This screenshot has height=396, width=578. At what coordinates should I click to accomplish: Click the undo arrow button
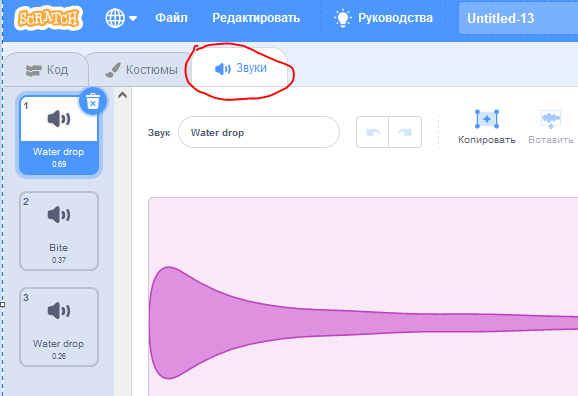tap(373, 132)
